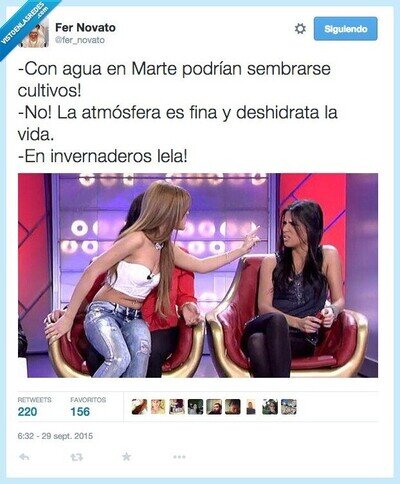Screen dimensions: 400x484
Task: Open the tweet timestamp 29 sept. 2015
Action: [x=55, y=436]
